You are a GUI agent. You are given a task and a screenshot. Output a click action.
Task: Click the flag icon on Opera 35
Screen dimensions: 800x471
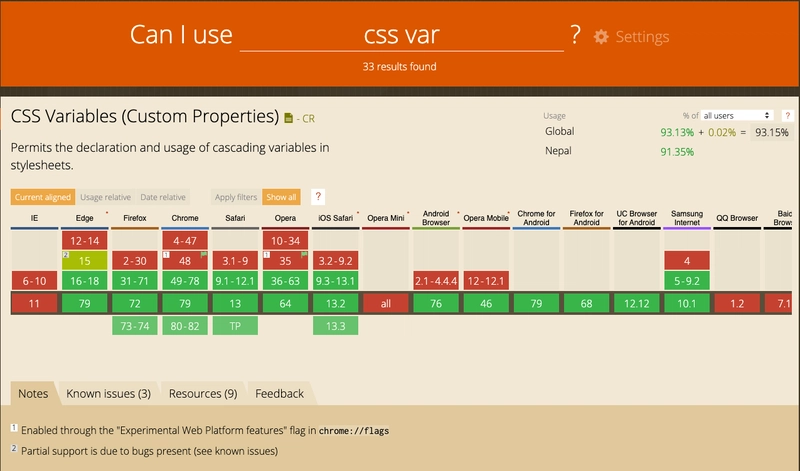coord(305,254)
